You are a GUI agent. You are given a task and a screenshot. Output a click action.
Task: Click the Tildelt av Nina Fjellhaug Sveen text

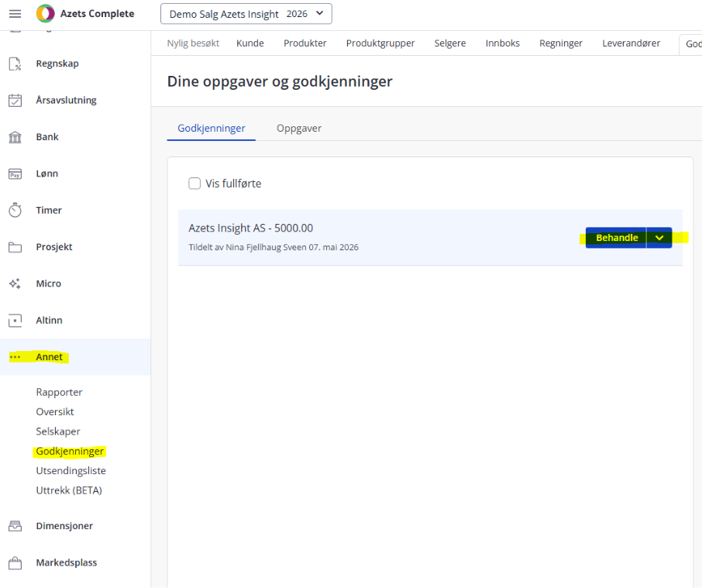tap(274, 247)
